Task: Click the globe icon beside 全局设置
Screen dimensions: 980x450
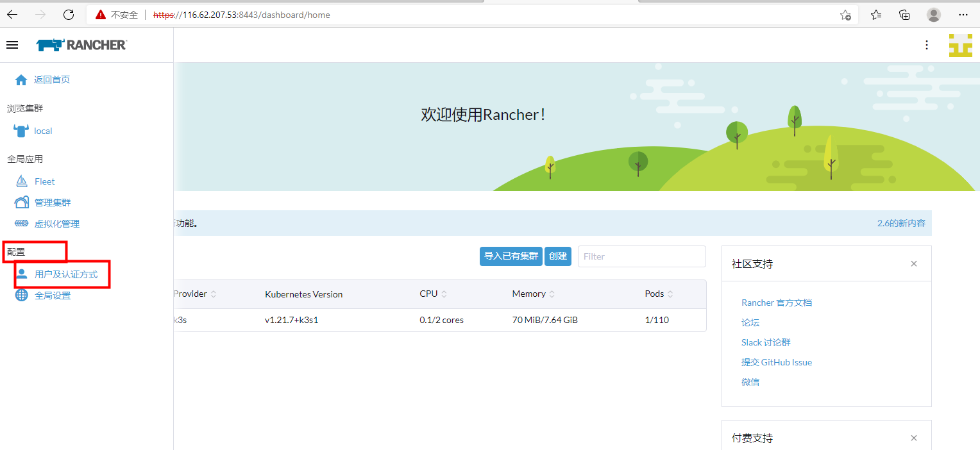Action: (22, 295)
